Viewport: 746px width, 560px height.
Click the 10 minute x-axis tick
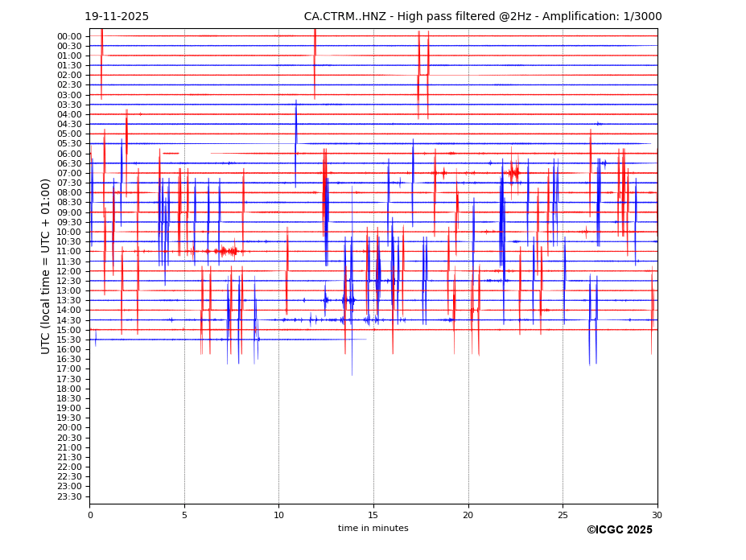click(x=278, y=515)
